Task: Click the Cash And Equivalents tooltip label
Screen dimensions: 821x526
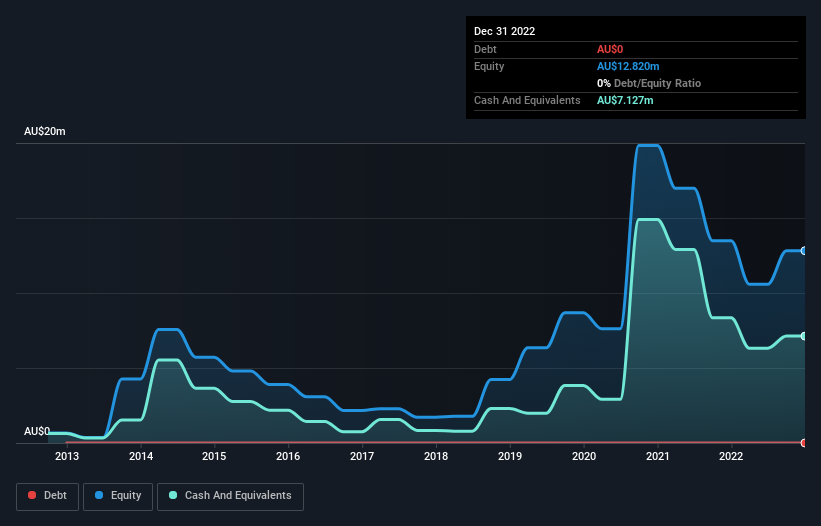Action: [527, 100]
